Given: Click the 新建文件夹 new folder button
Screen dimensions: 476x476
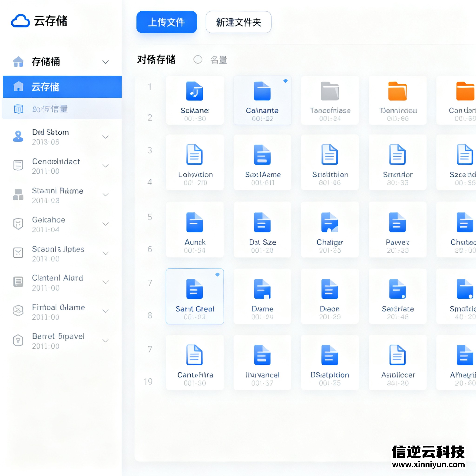Looking at the screenshot, I should (238, 22).
